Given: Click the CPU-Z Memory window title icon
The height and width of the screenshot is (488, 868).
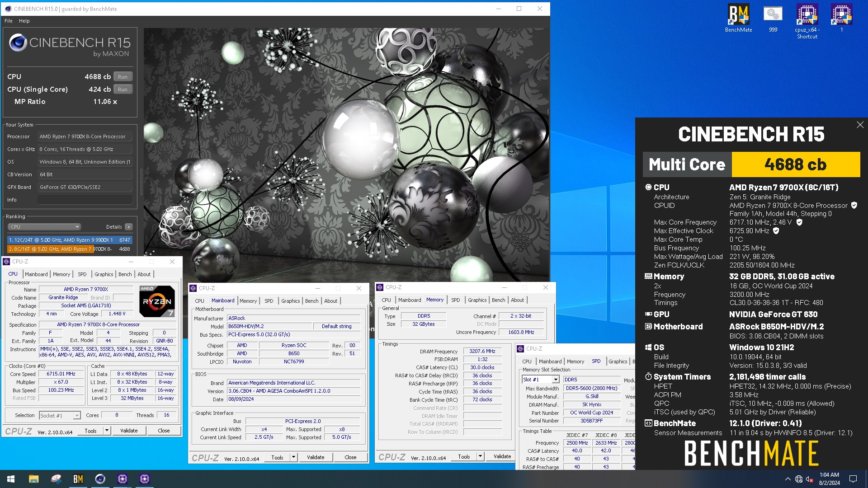Looking at the screenshot, I should [x=380, y=287].
